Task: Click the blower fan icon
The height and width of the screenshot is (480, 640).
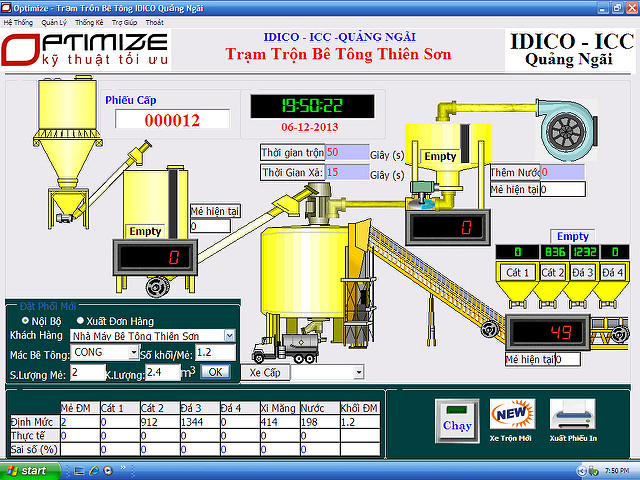Action: pyautogui.click(x=567, y=129)
